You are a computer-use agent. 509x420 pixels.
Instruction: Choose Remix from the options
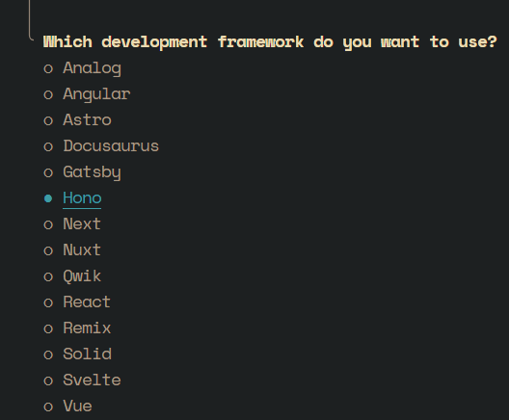pos(87,328)
